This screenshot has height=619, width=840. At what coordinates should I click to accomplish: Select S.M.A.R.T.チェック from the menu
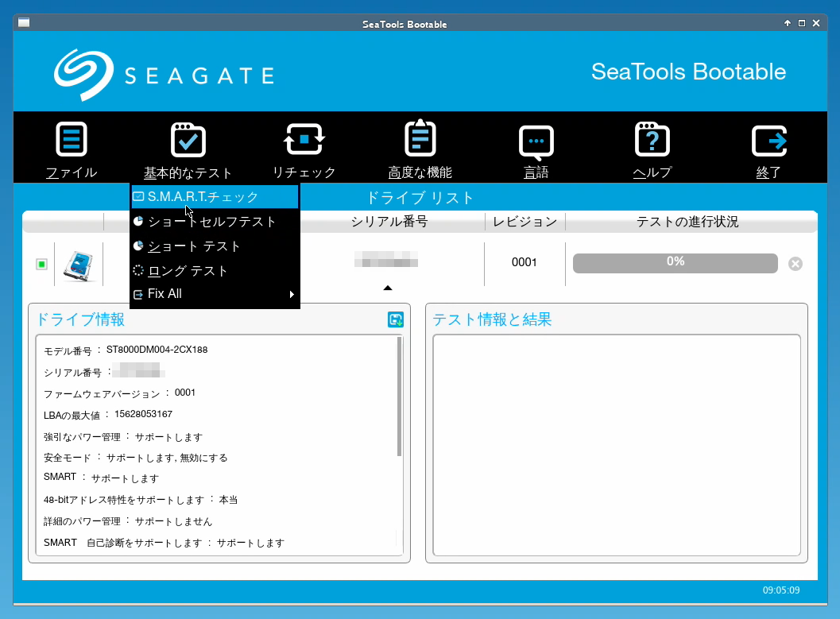tap(215, 196)
